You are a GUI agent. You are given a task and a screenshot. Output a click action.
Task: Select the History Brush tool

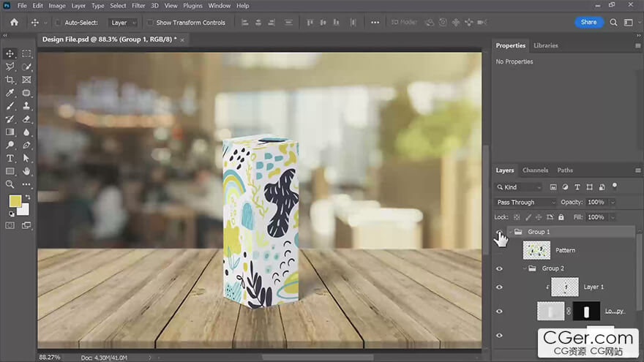pyautogui.click(x=10, y=119)
